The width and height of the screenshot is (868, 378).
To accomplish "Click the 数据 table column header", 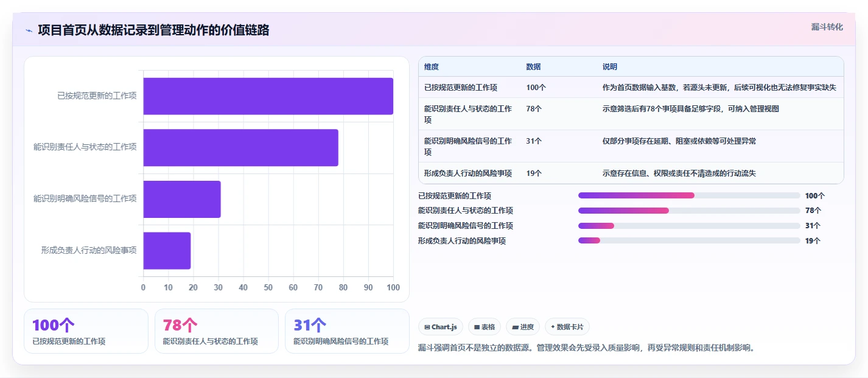I will click(534, 67).
